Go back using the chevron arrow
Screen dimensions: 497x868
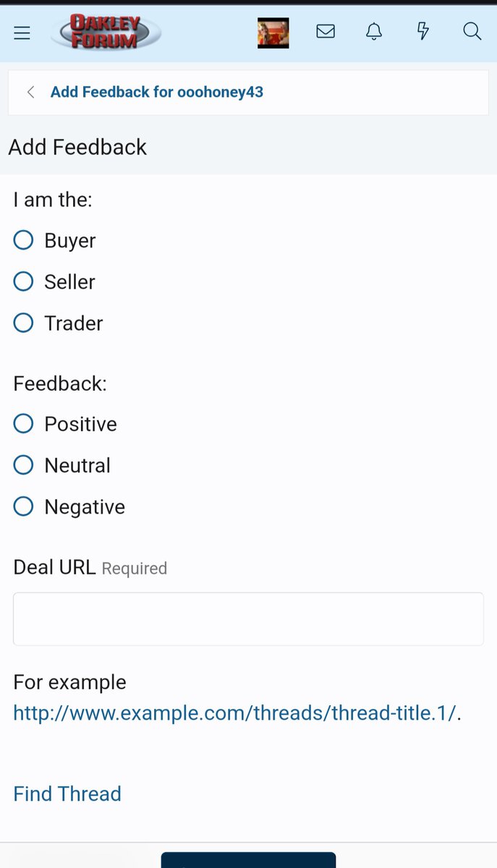click(x=30, y=92)
